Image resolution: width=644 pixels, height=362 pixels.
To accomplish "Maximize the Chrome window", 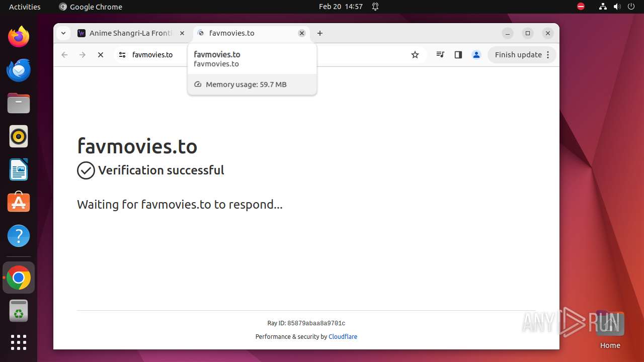I will (x=528, y=33).
